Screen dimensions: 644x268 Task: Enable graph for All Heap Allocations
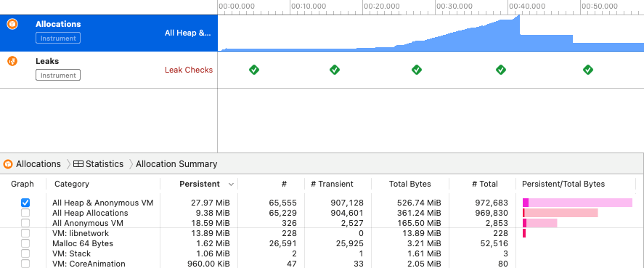pyautogui.click(x=25, y=213)
